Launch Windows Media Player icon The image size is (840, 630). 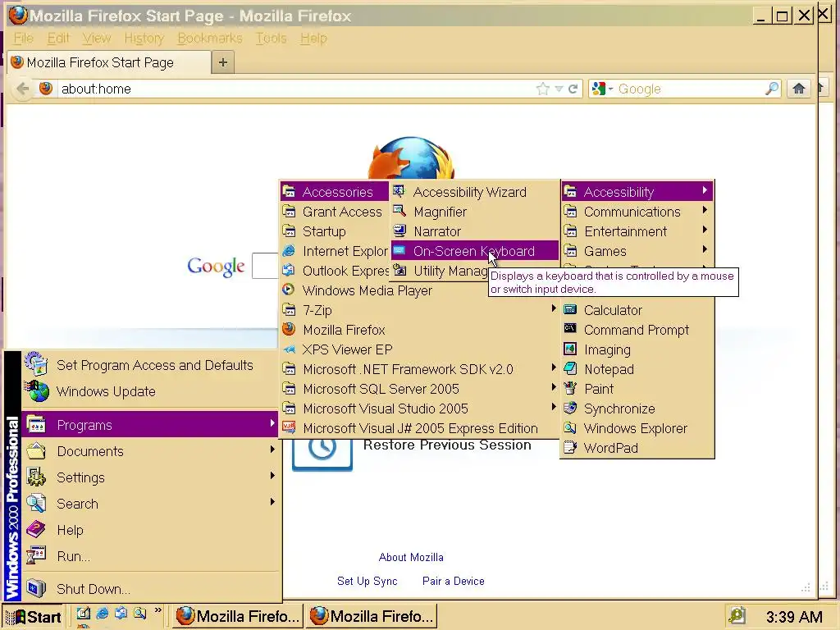pos(289,290)
